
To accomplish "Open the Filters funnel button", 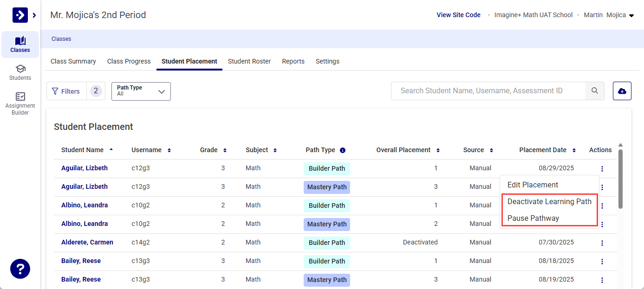I will 66,91.
